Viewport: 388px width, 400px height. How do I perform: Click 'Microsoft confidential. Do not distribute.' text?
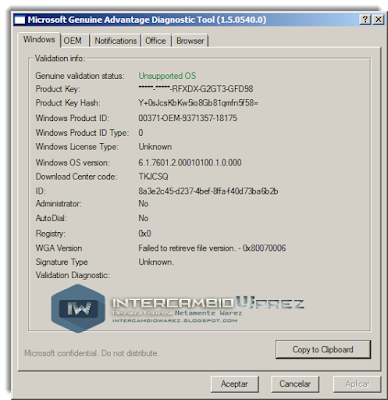(92, 353)
